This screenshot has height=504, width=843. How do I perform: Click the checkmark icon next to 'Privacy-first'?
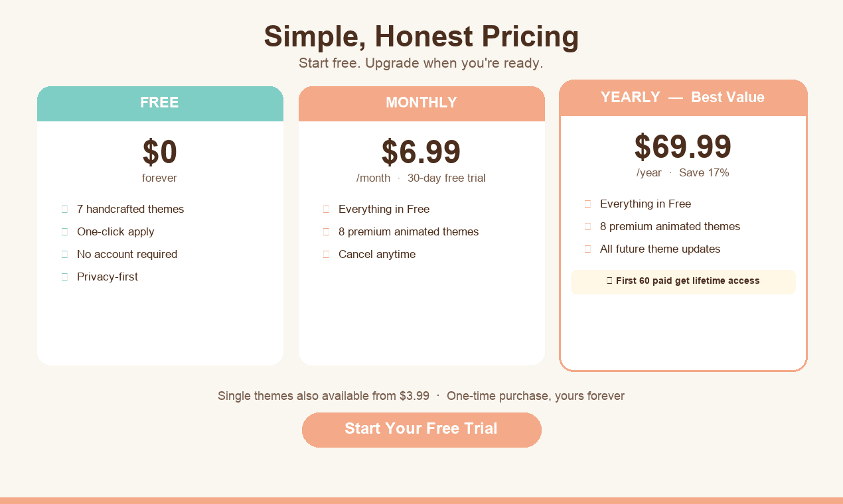64,277
